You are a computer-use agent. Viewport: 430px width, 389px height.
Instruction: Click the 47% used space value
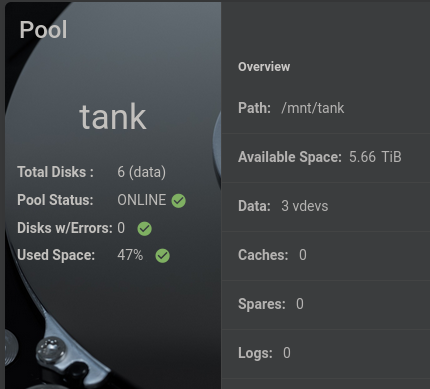130,255
